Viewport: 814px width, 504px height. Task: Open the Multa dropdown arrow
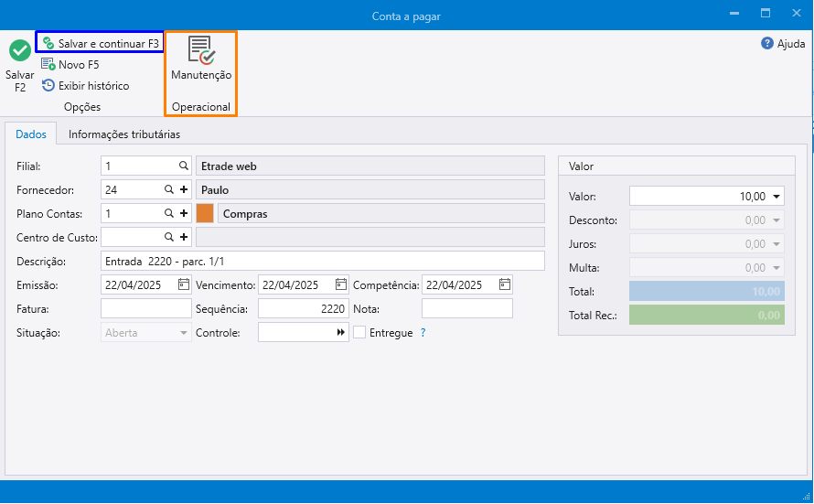[777, 268]
